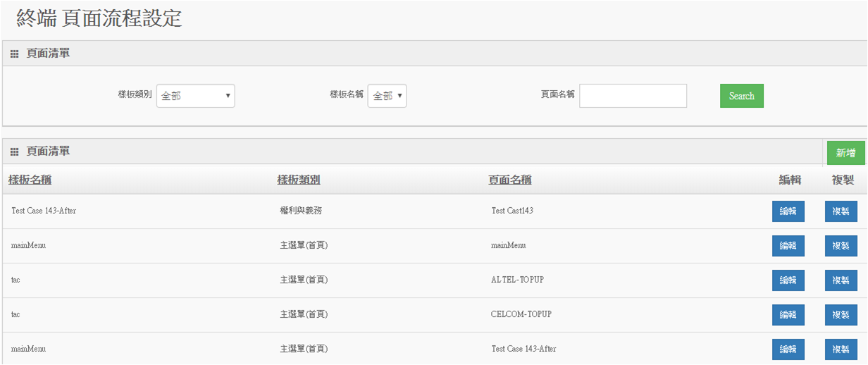Click the green 新增 button
868x365 pixels.
pos(845,153)
